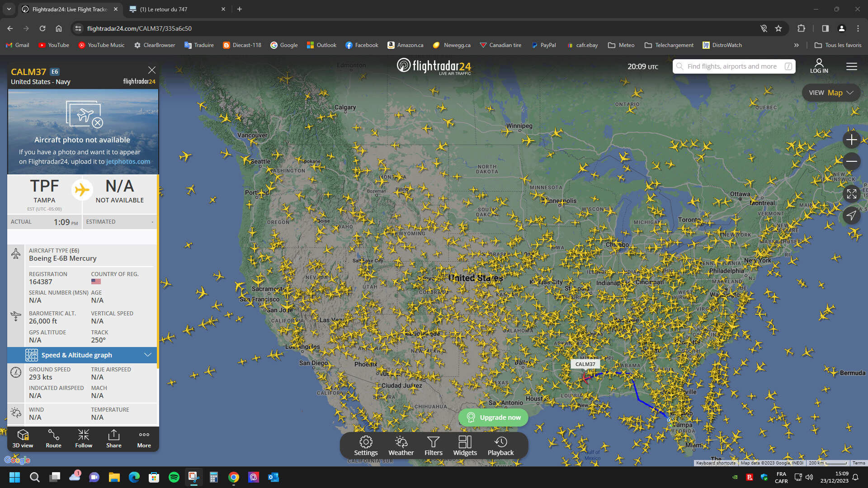Open the Telechargement bookmarks folder
This screenshot has width=868, height=488.
(x=669, y=45)
